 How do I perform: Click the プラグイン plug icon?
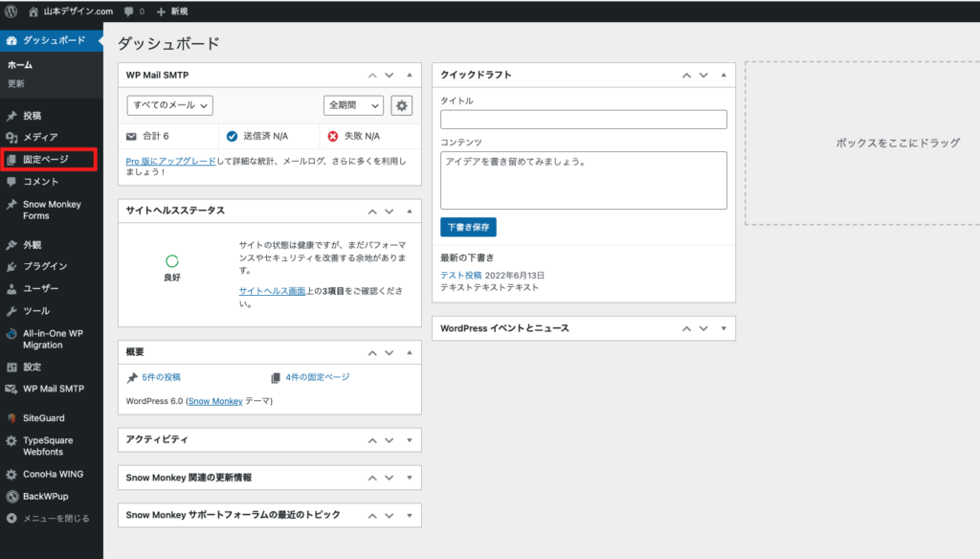tap(11, 266)
